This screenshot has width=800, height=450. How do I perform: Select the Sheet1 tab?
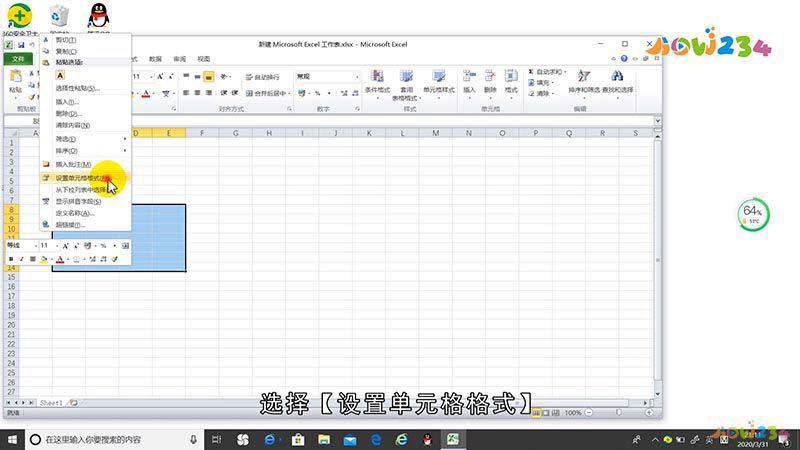[x=51, y=403]
